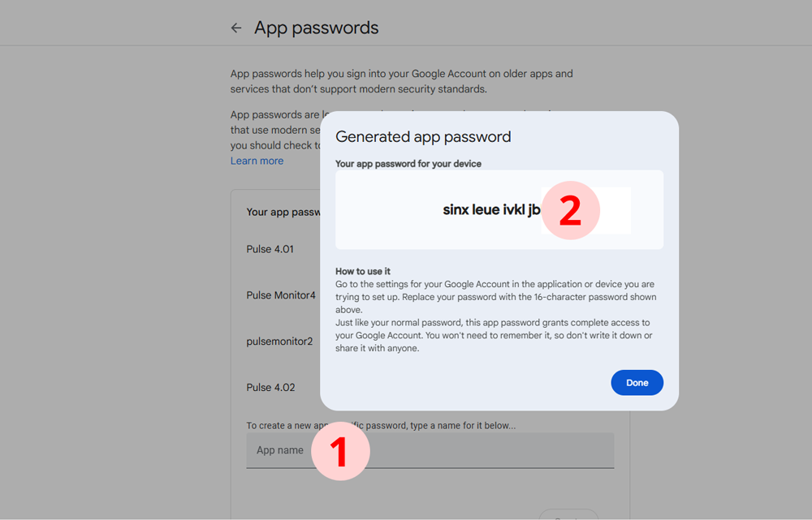The image size is (812, 520).
Task: Click the Your app password for your device label
Action: pyautogui.click(x=408, y=164)
